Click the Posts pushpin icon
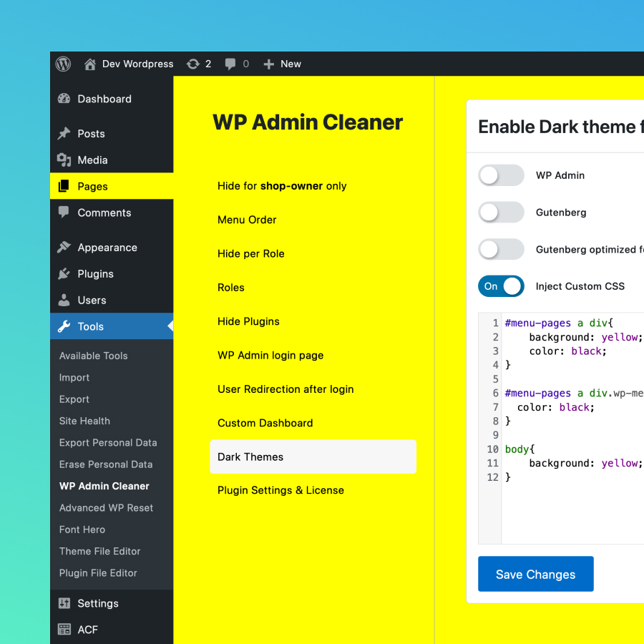The height and width of the screenshot is (644, 644). coord(64,134)
